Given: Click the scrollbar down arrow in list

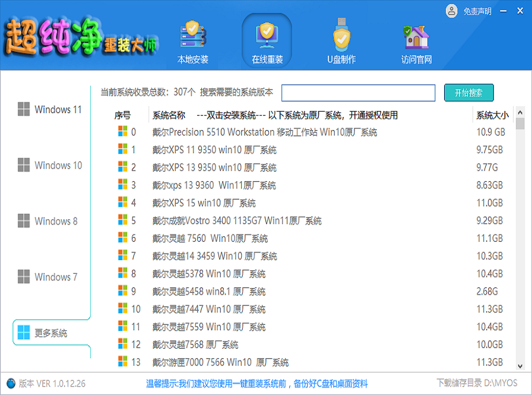Looking at the screenshot, I should (x=520, y=366).
